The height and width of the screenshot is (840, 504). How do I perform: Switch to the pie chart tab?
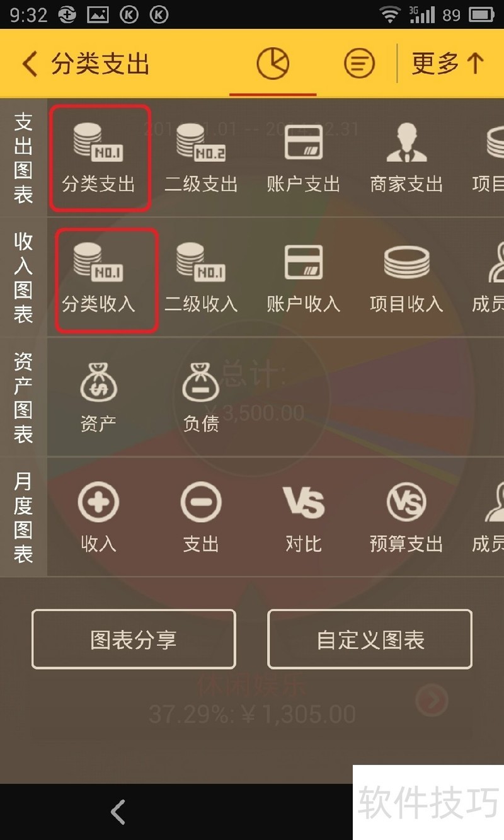coord(273,64)
